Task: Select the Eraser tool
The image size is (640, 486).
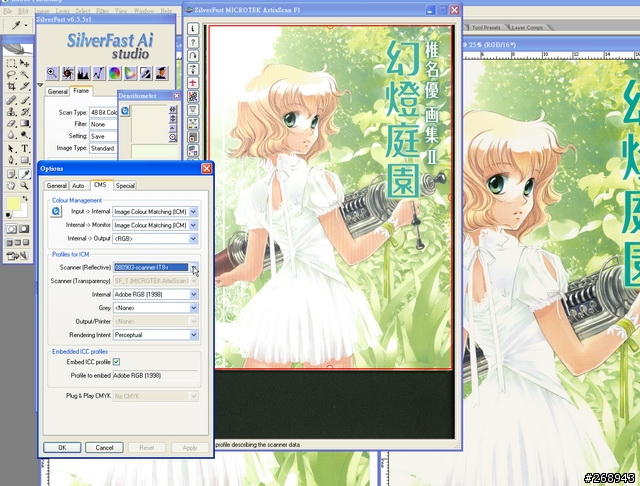Action: tap(11, 123)
